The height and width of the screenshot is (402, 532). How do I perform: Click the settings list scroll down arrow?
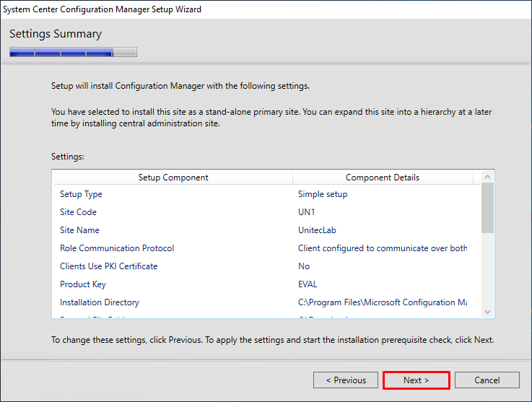[487, 311]
